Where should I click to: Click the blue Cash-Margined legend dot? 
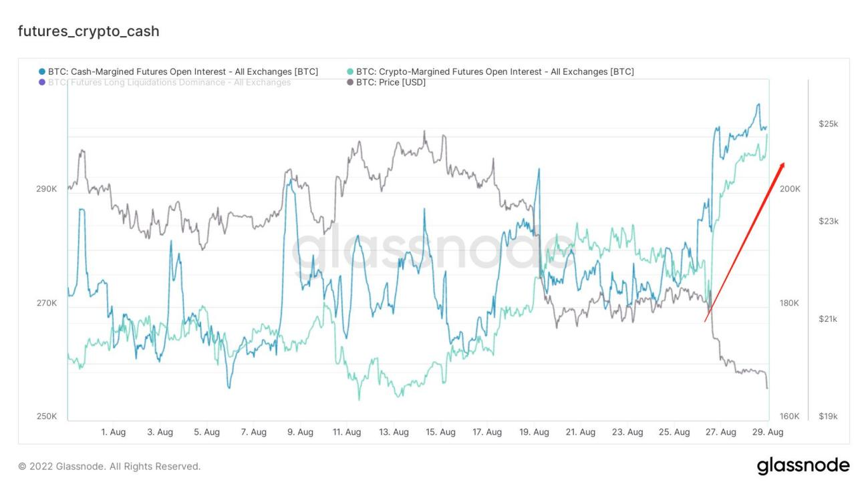click(43, 71)
